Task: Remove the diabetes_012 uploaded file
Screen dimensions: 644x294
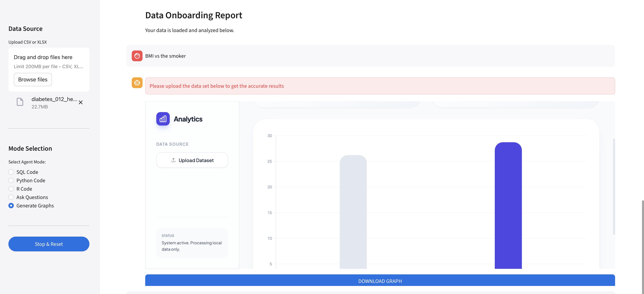Action: click(80, 103)
